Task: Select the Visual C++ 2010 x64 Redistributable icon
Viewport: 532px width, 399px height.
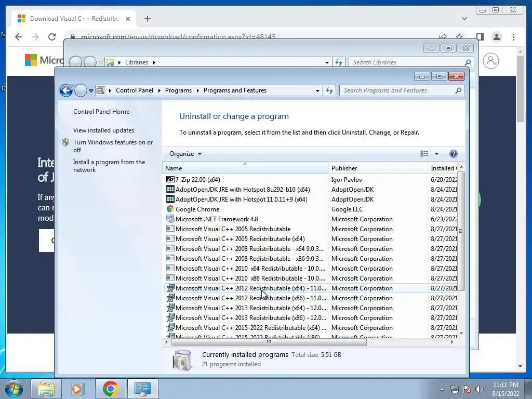Action: tap(170, 268)
